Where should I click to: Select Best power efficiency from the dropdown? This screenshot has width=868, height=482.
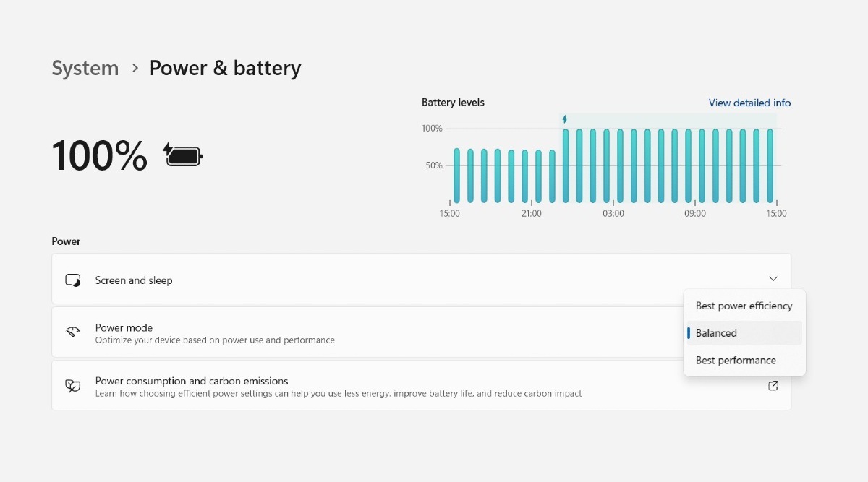click(744, 306)
